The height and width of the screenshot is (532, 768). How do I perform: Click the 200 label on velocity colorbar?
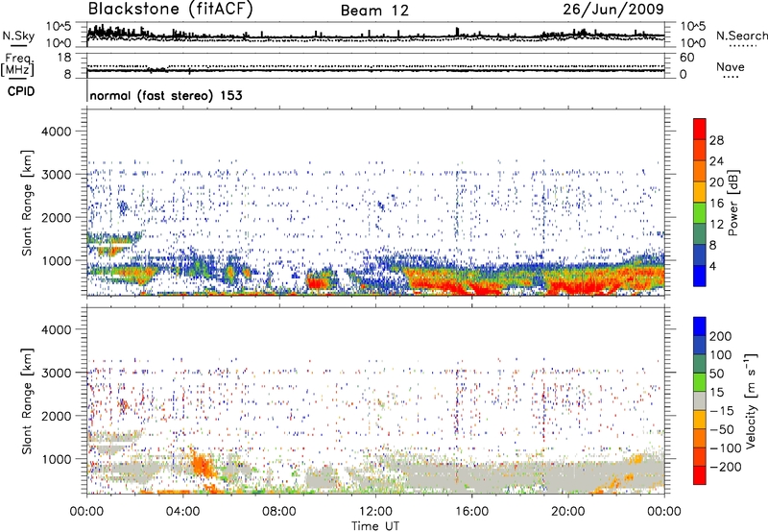721,336
